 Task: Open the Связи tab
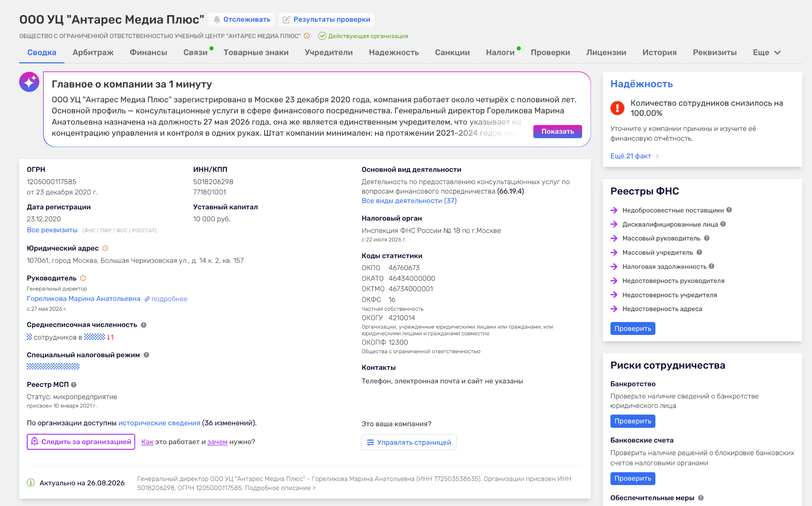coord(195,52)
